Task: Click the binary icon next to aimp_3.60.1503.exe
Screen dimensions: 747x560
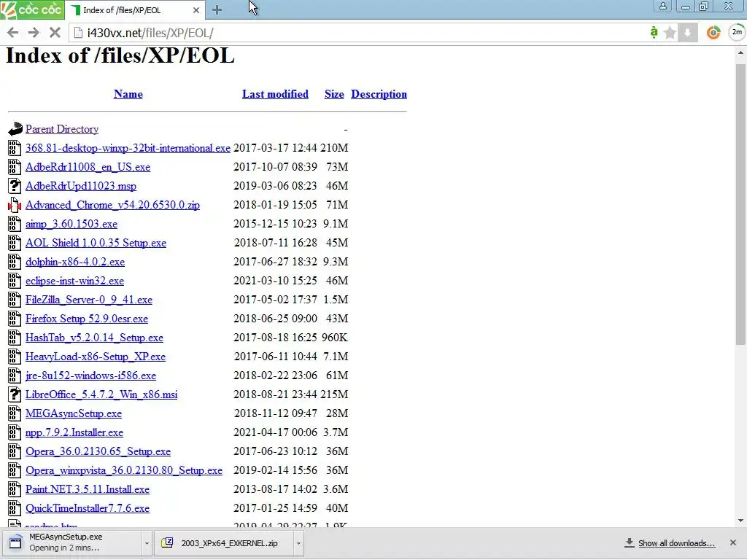Action: [15, 224]
